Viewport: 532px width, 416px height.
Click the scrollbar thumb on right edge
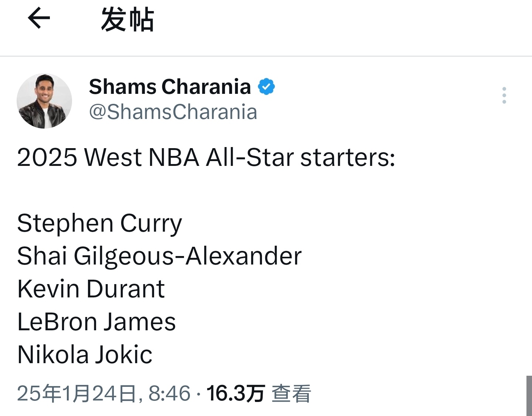pyautogui.click(x=529, y=396)
